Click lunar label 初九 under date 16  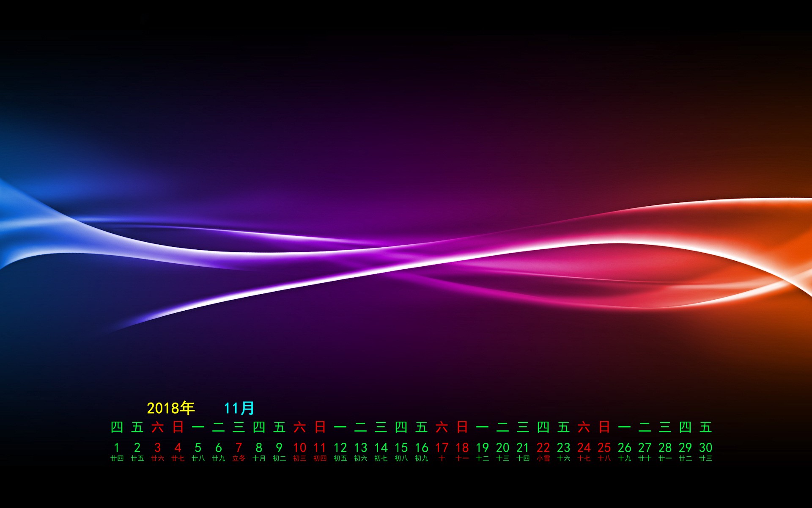(x=421, y=458)
